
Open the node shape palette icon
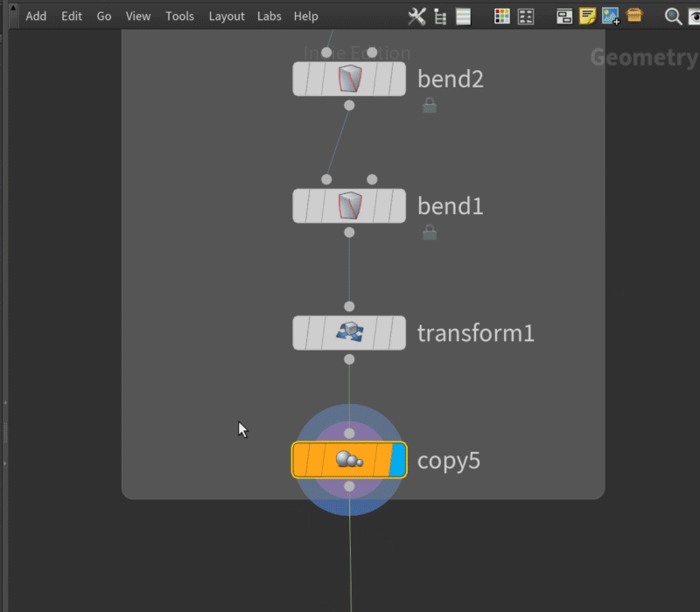click(x=526, y=17)
